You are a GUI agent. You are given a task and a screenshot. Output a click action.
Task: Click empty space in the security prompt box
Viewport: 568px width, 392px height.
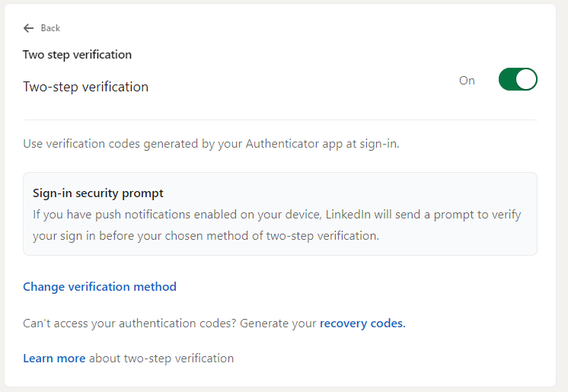[x=457, y=193]
